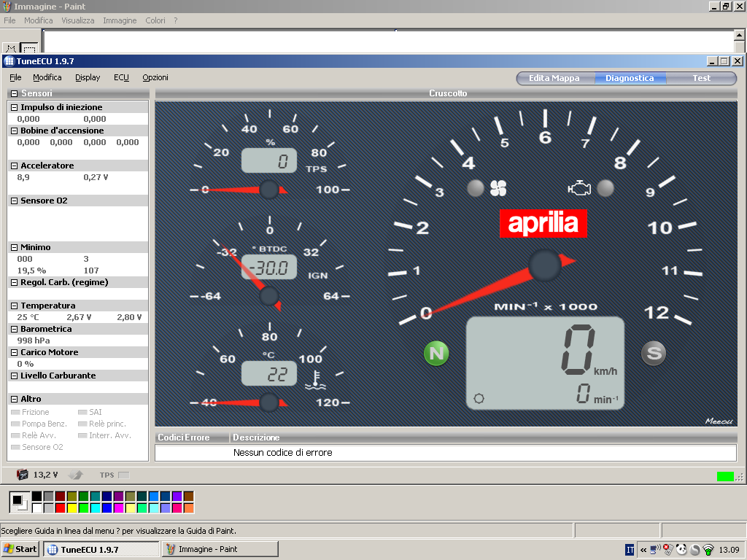Collapse the Minimo section
The width and height of the screenshot is (747, 560).
coord(15,248)
